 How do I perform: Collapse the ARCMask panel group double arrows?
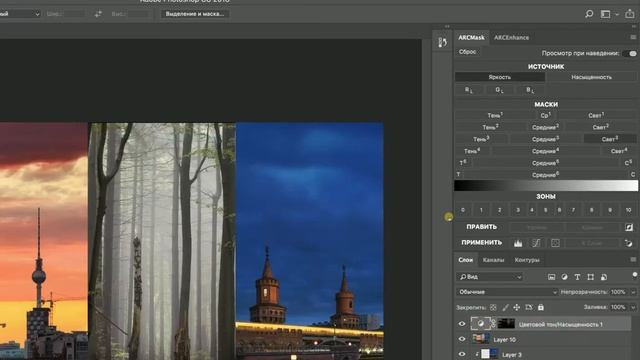[x=633, y=27]
